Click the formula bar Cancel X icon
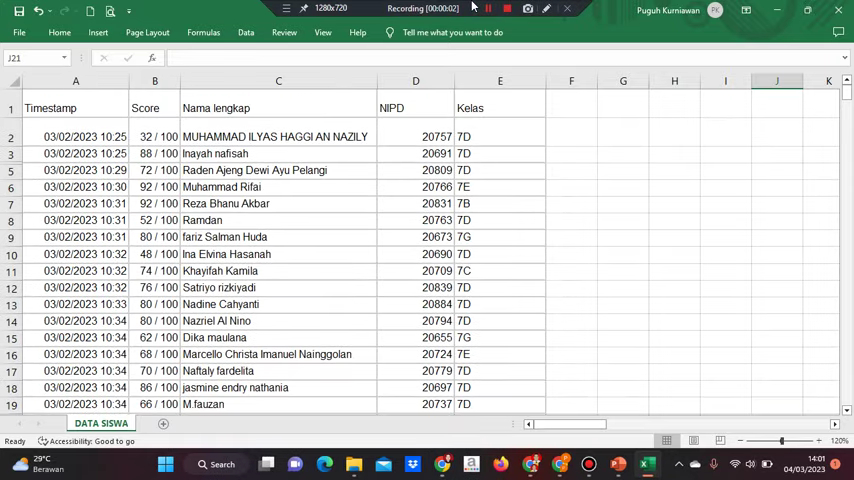This screenshot has height=480, width=854. (x=103, y=58)
